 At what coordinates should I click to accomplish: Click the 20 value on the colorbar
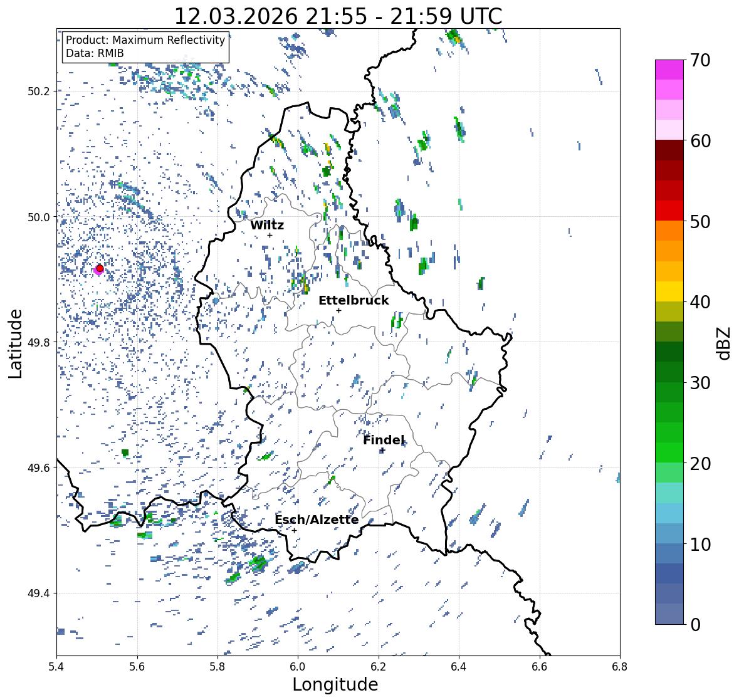[x=700, y=464]
